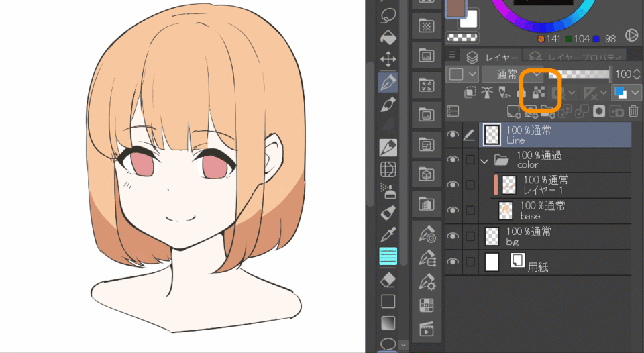The height and width of the screenshot is (353, 644).
Task: Select the 用紙 paper layer
Action: 555,262
